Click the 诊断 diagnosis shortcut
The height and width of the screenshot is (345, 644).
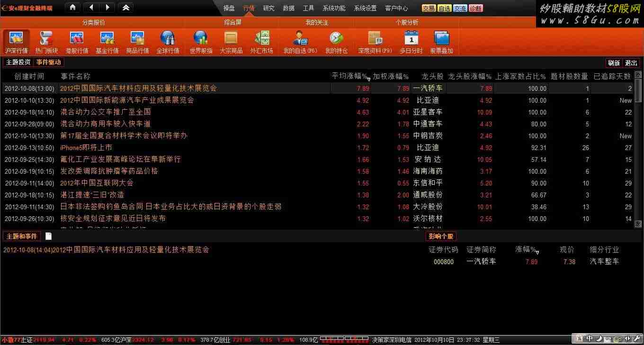475,8
